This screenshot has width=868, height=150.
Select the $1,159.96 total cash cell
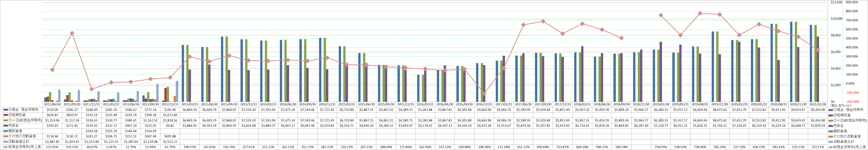point(52,120)
